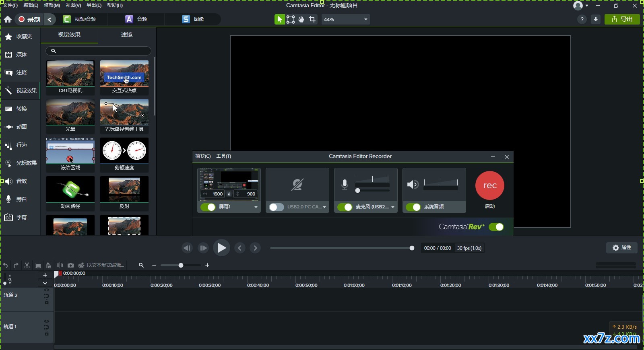
Task: Start recording with the red rec button
Action: [490, 185]
